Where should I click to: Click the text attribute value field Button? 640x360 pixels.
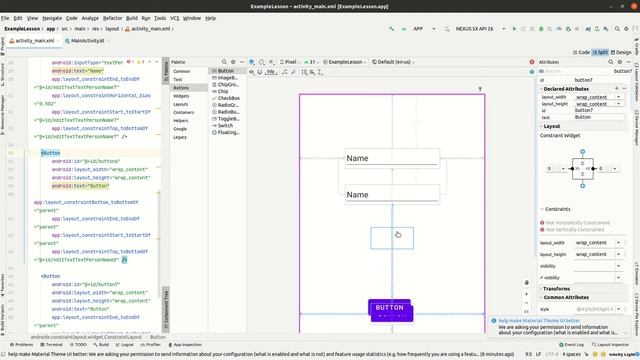pyautogui.click(x=599, y=117)
